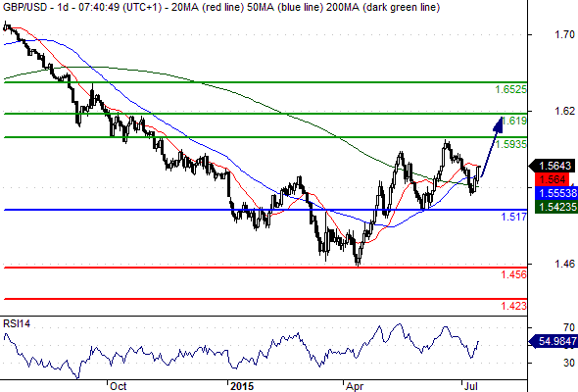578x392 pixels.
Task: Click the RSI value tag 54.9847
Action: click(x=554, y=341)
